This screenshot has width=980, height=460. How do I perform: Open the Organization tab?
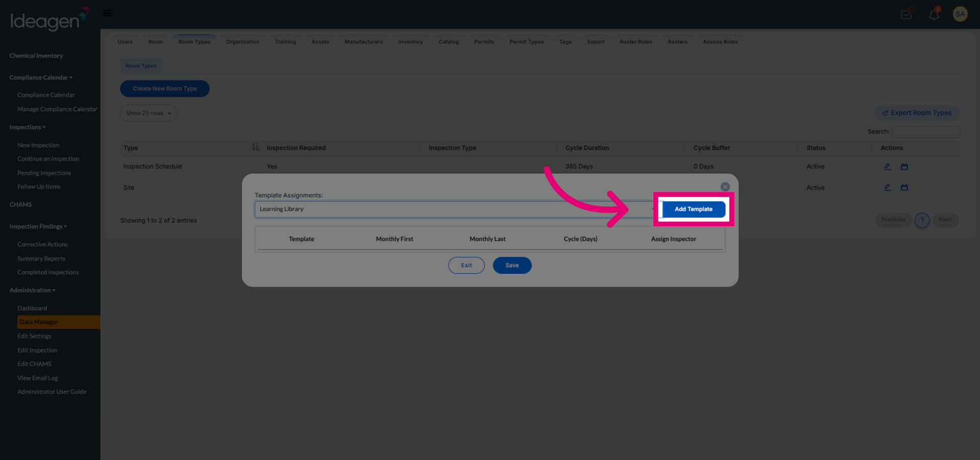coord(242,42)
